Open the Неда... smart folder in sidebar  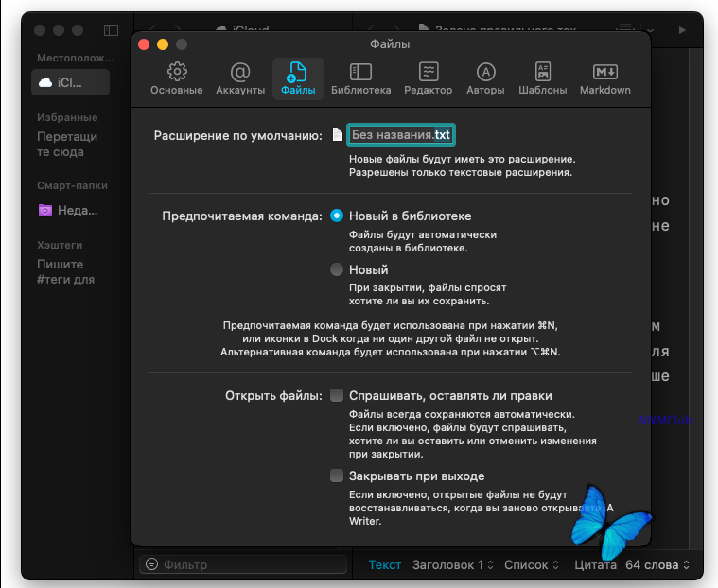point(69,211)
